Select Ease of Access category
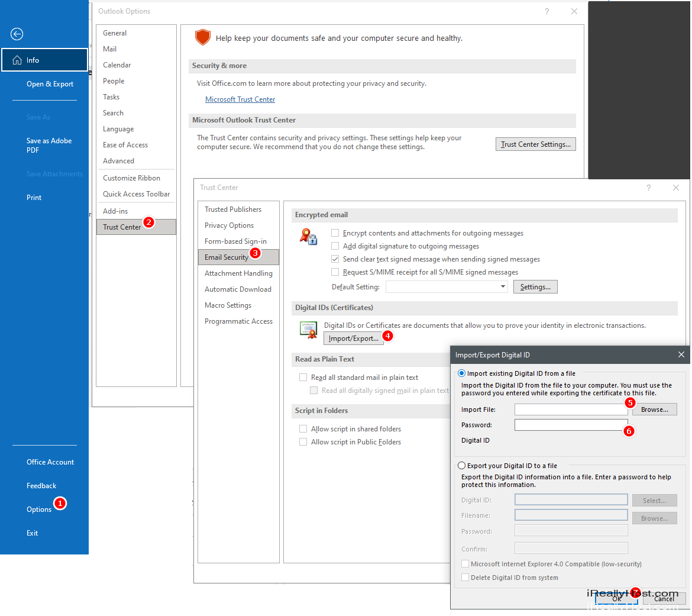Screen dimensions: 692x616 [x=136, y=145]
